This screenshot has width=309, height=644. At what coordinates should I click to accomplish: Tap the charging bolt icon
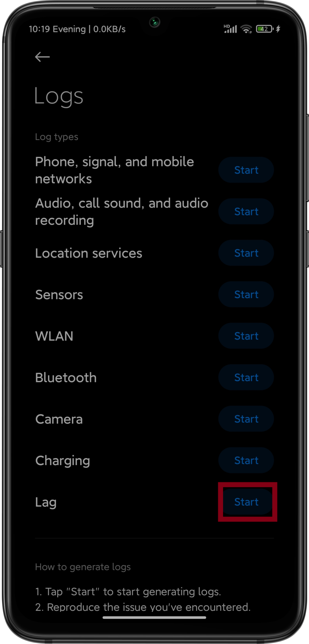[278, 29]
